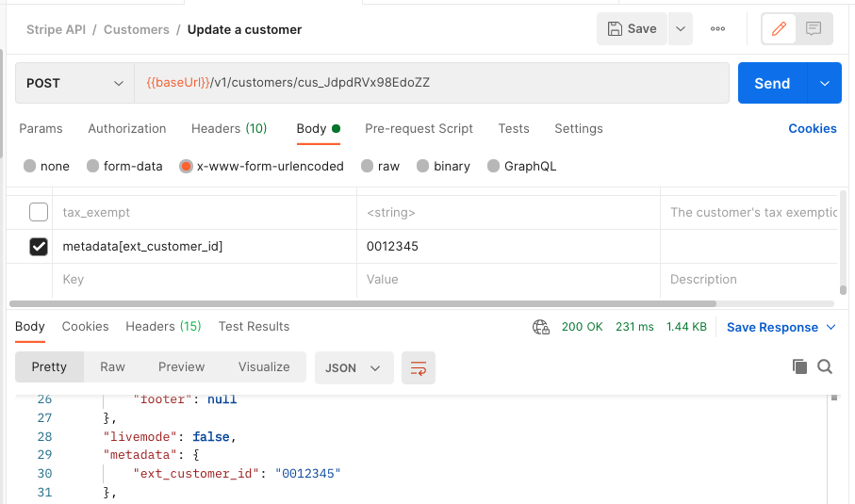This screenshot has height=504, width=855.
Task: Click the <string> value cell
Action: click(x=508, y=213)
